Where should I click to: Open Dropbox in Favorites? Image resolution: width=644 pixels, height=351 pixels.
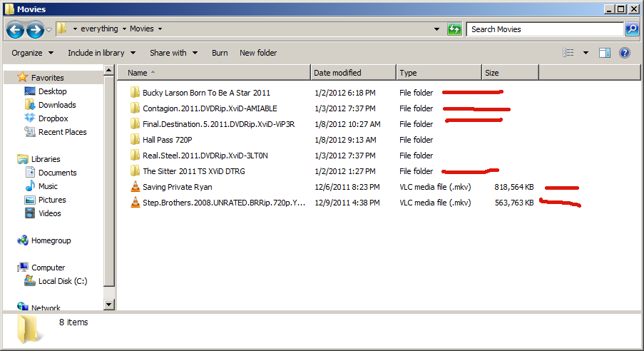click(53, 118)
